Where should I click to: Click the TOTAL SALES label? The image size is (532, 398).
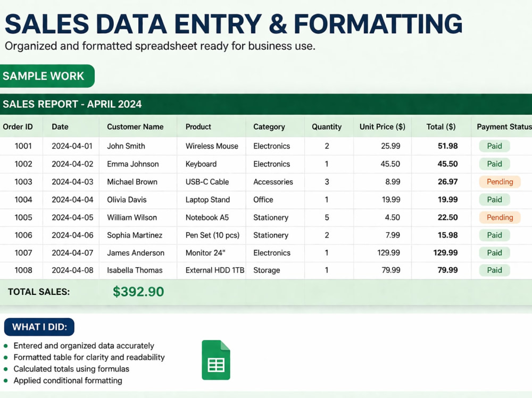pyautogui.click(x=39, y=292)
